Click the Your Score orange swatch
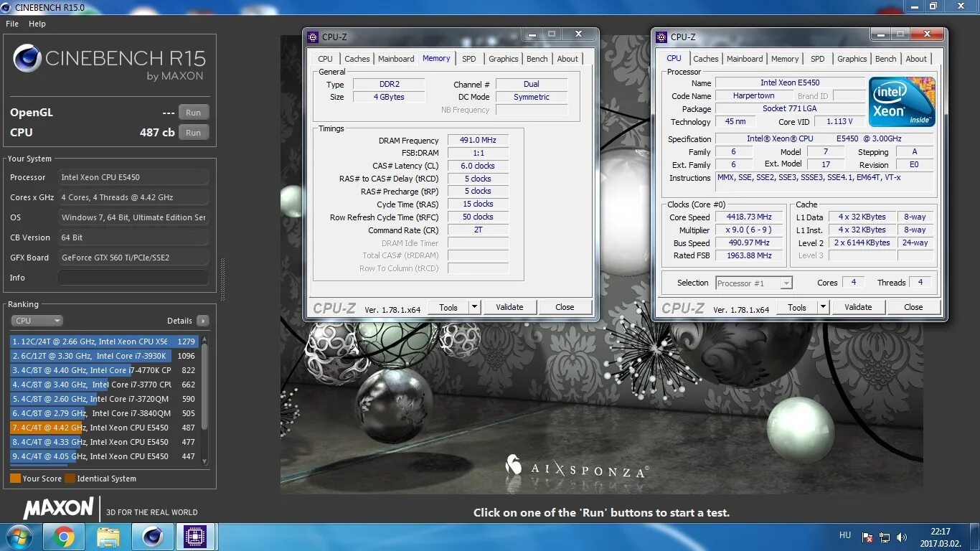 coord(15,479)
